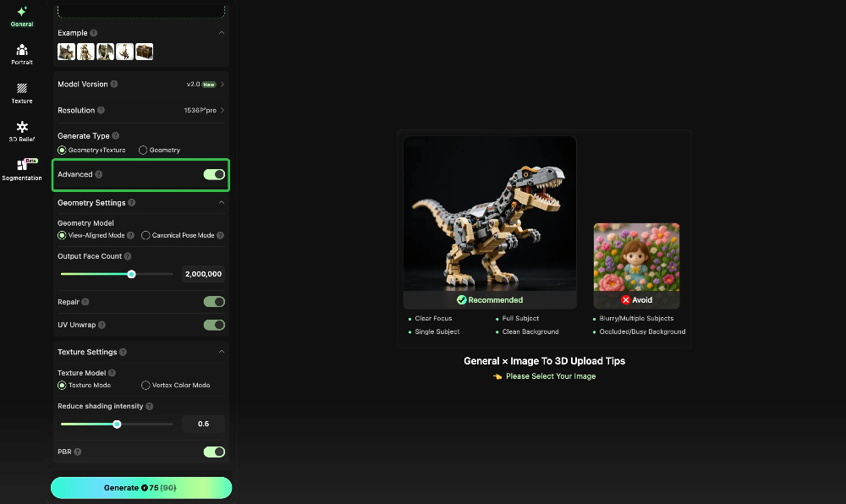This screenshot has height=504, width=846.
Task: Open the Segmentation beta tool
Action: 22,169
